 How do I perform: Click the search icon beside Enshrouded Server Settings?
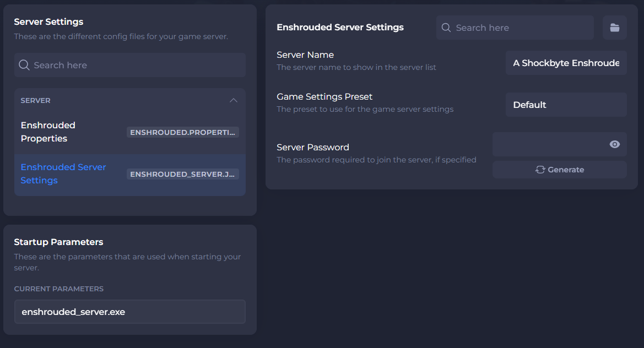coord(446,27)
